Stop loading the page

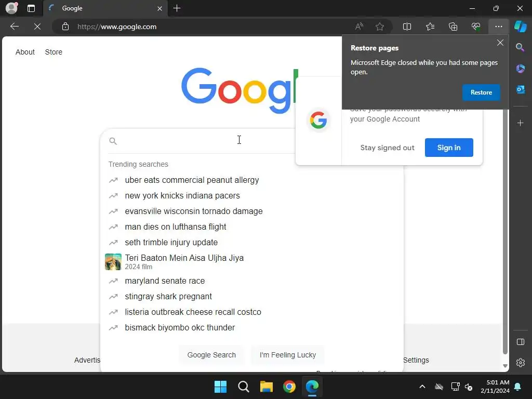click(x=37, y=26)
